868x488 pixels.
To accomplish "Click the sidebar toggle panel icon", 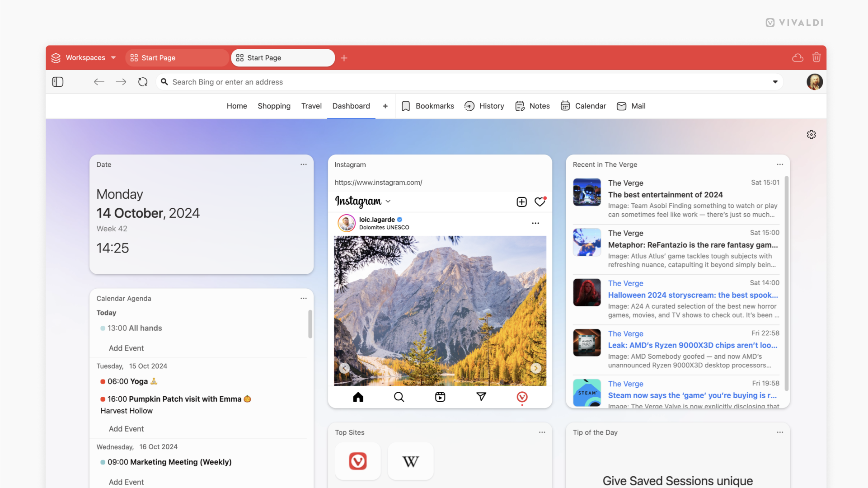I will [58, 82].
